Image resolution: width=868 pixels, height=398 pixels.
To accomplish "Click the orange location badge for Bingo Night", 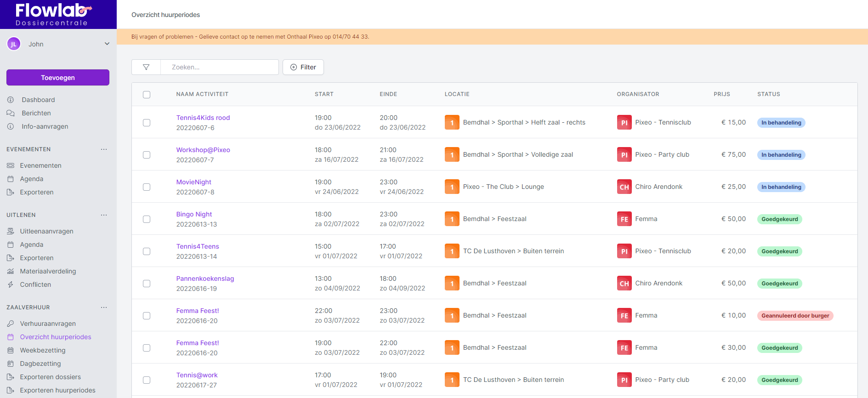I will [x=452, y=219].
